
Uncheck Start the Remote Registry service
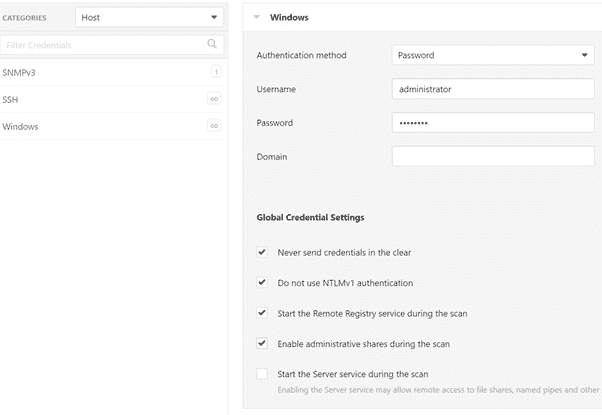pos(262,313)
